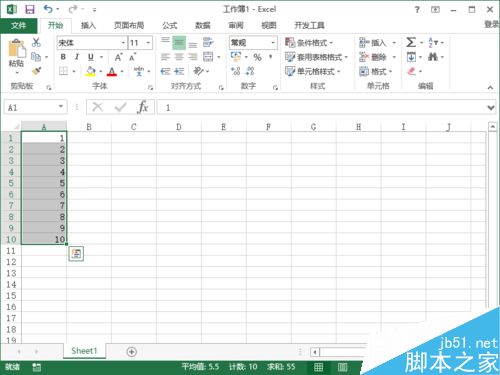
Task: Switch to the Data tab
Action: point(203,25)
